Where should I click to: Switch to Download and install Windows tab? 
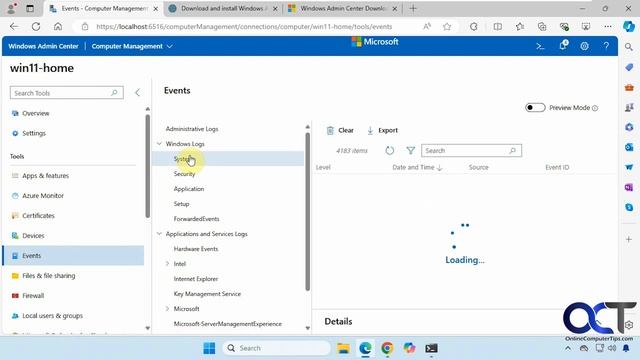[x=223, y=8]
